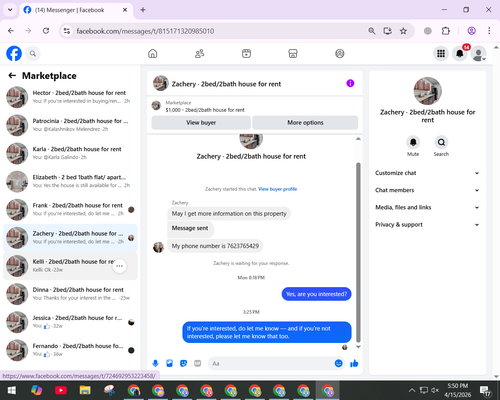Open notifications bell with 14 badge
Image resolution: width=500 pixels, height=400 pixels.
[x=460, y=53]
